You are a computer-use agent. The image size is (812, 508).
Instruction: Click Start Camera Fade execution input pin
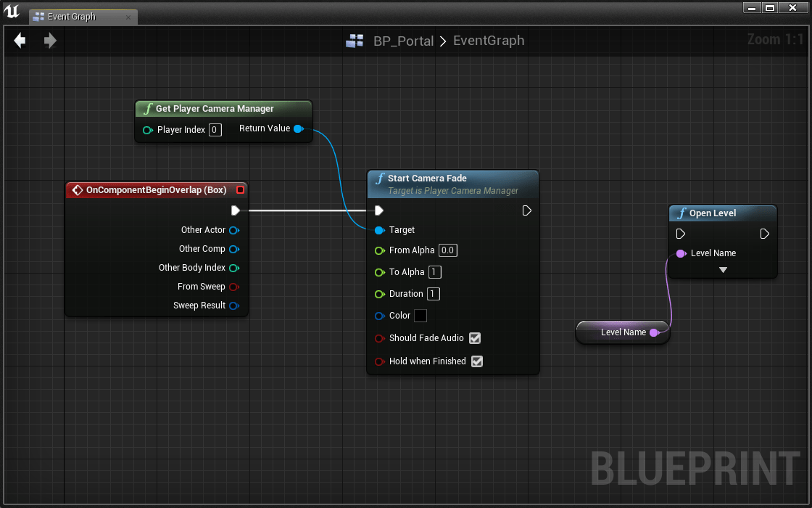[x=379, y=210]
